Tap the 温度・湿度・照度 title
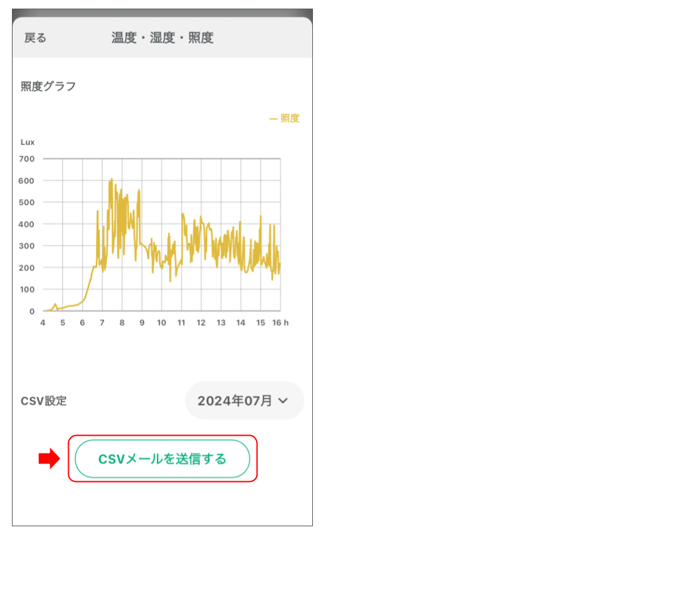The image size is (700, 599). point(162,38)
